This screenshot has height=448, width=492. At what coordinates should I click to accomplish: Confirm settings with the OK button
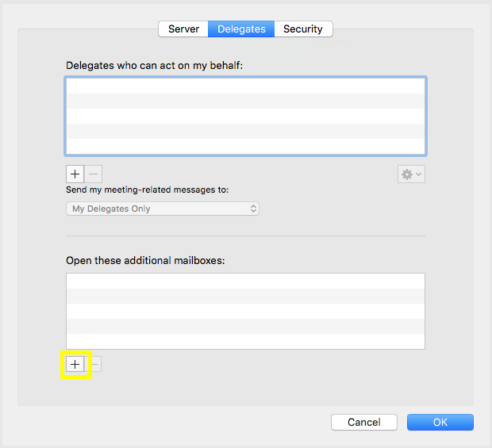pyautogui.click(x=440, y=422)
